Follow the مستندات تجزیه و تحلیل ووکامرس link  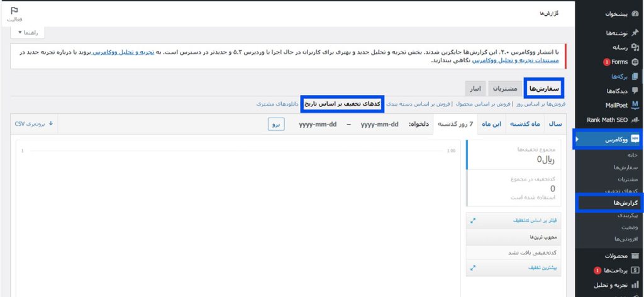coord(516,60)
